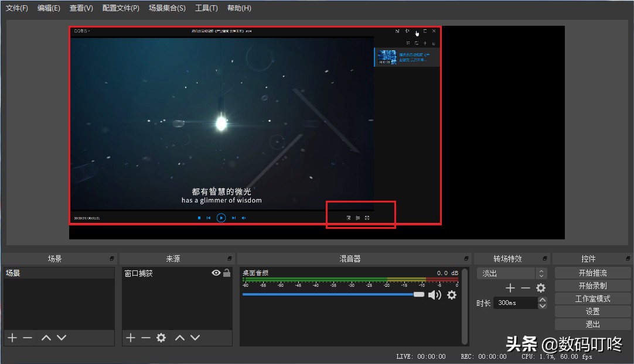The width and height of the screenshot is (634, 364).
Task: Mute 桌面音频 with the speaker icon
Action: (x=434, y=295)
